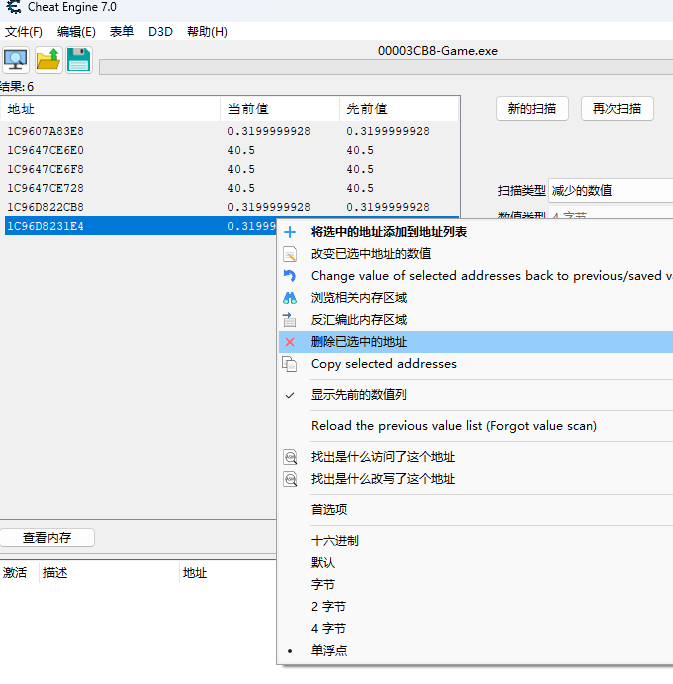Click the 查看内存 button
Image resolution: width=673 pixels, height=684 pixels.
47,537
